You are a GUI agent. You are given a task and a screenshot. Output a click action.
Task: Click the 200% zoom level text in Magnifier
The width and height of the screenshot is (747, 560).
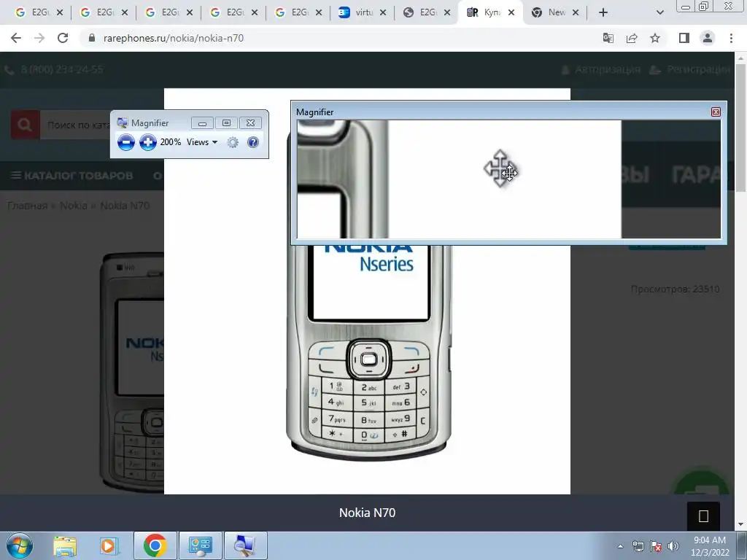(171, 142)
